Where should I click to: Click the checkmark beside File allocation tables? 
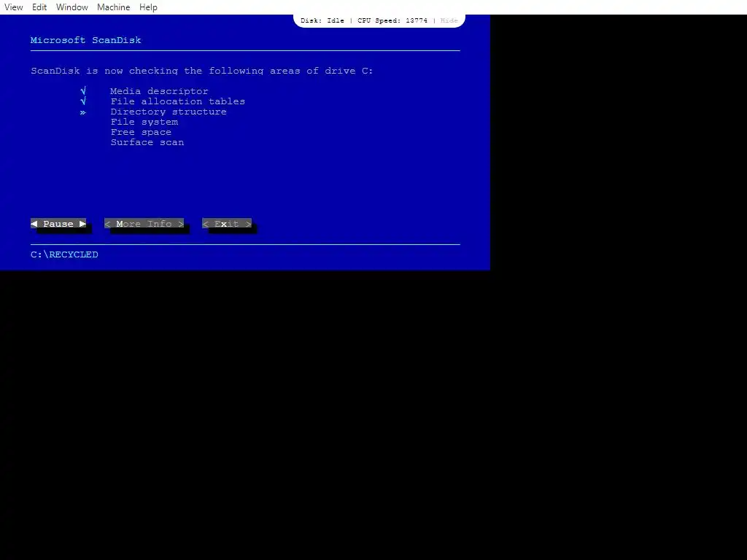tap(83, 101)
